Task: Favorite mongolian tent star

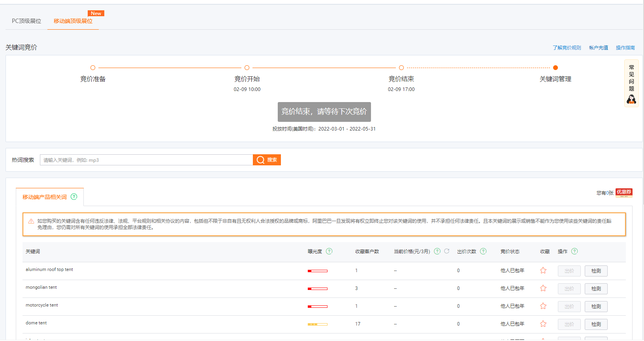Action: coord(543,288)
